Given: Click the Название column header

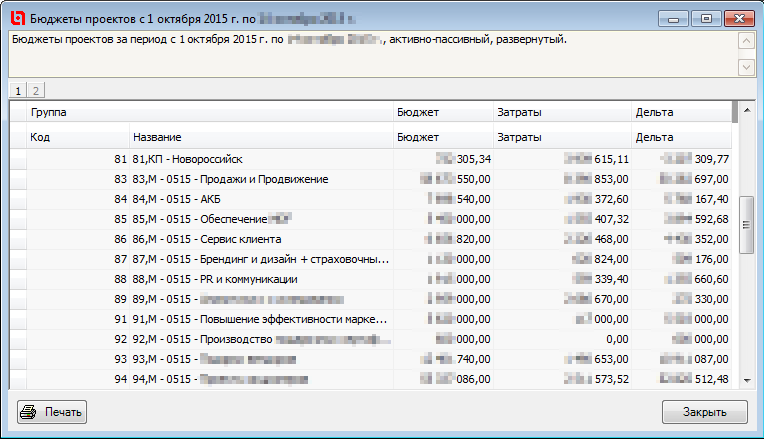Looking at the screenshot, I should point(260,136).
